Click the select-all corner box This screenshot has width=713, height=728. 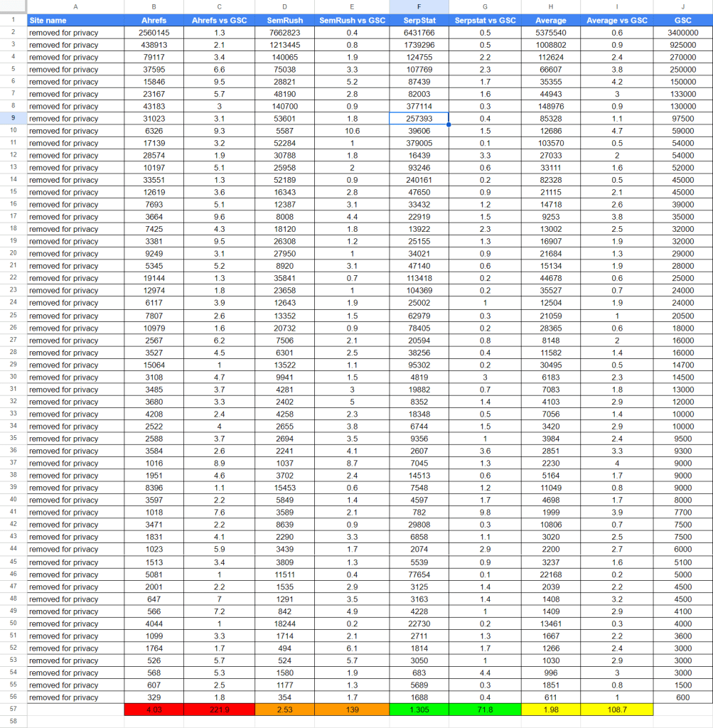13,6
